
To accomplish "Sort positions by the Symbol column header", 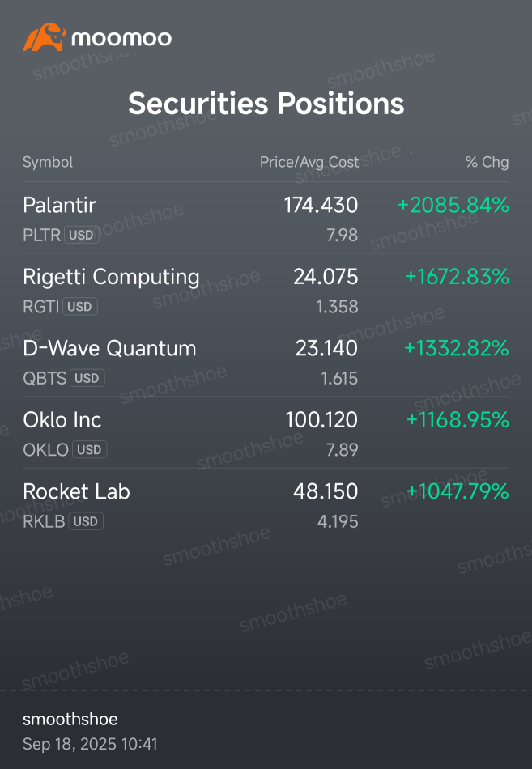I will pyautogui.click(x=48, y=162).
